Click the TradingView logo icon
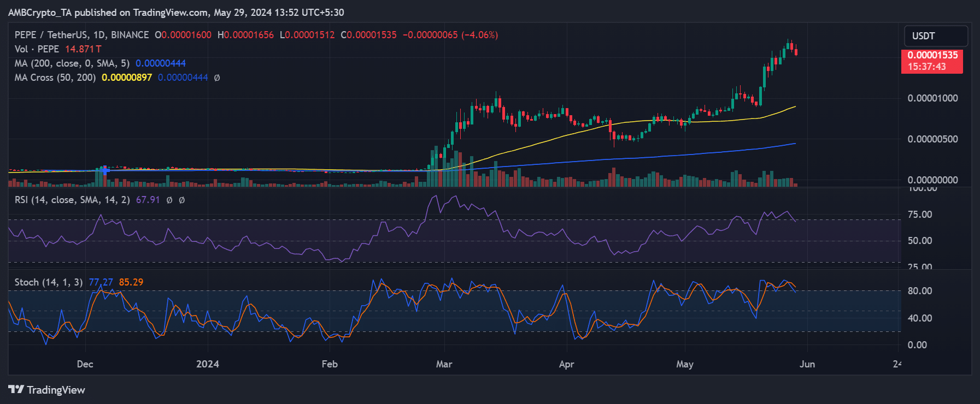 point(16,389)
